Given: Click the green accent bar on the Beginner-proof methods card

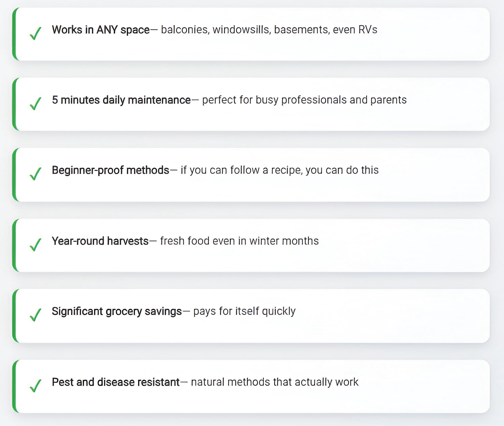Looking at the screenshot, I should 14,174.
